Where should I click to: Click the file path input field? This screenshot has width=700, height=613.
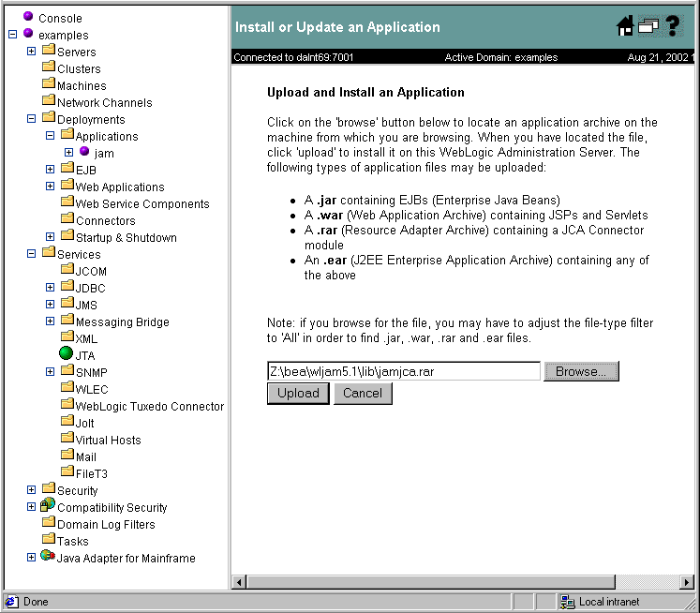click(404, 371)
